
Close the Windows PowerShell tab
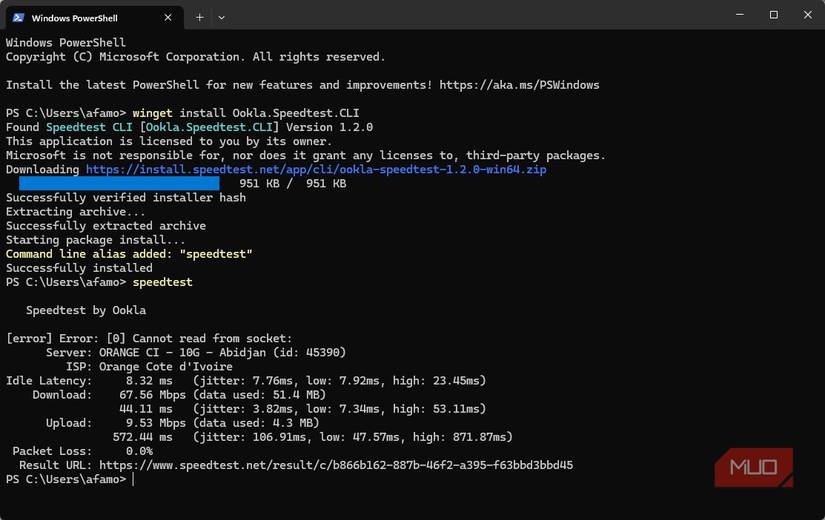click(x=168, y=17)
